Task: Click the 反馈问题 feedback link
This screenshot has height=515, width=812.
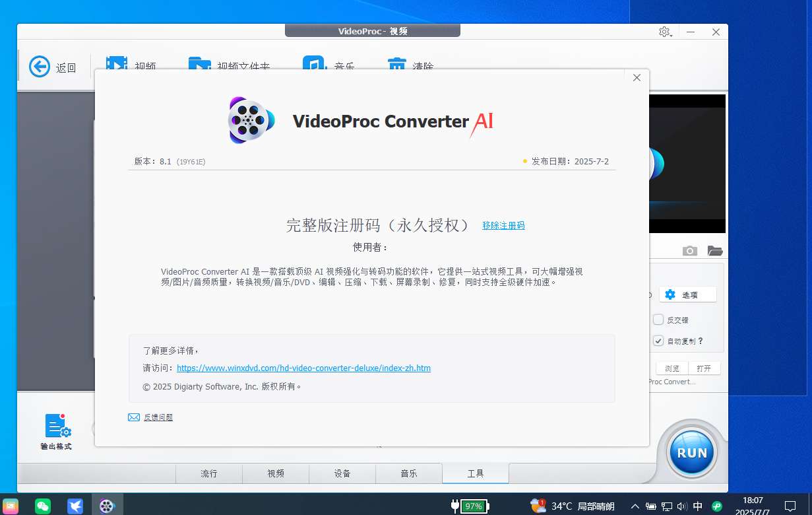Action: coord(158,417)
